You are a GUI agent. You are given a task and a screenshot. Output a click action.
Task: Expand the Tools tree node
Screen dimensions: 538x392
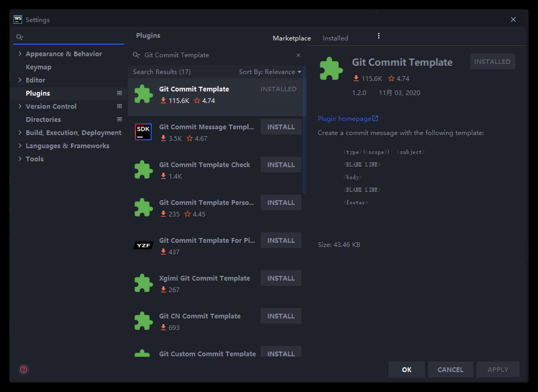pyautogui.click(x=20, y=159)
